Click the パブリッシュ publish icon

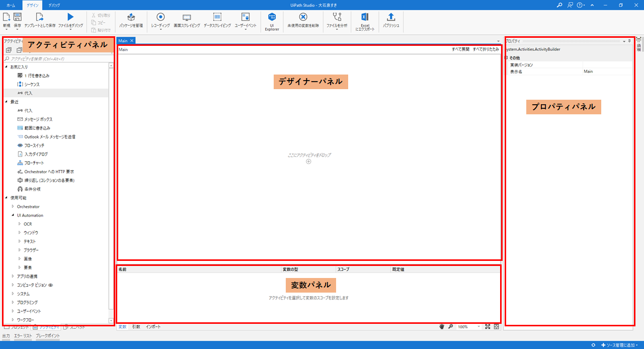391,17
